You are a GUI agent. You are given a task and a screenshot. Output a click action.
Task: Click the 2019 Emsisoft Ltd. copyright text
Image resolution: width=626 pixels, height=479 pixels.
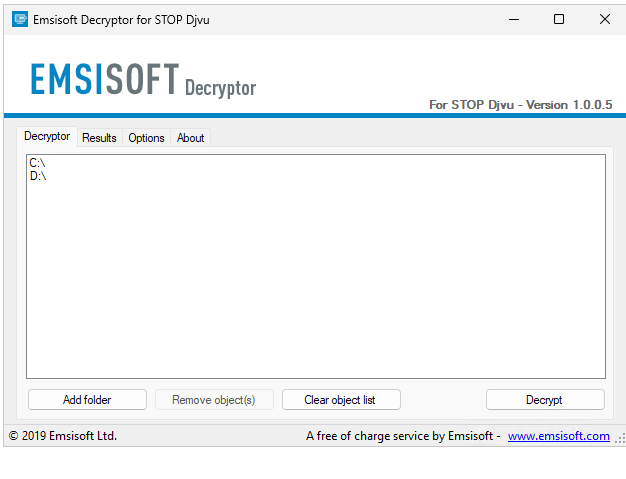click(63, 436)
